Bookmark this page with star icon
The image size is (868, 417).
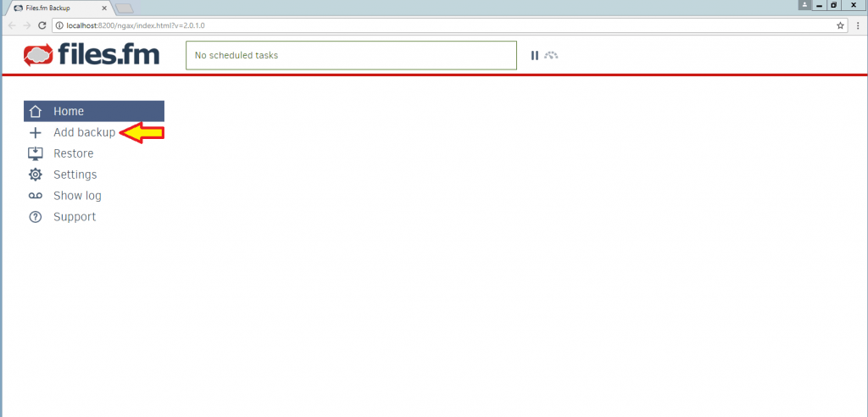(840, 25)
